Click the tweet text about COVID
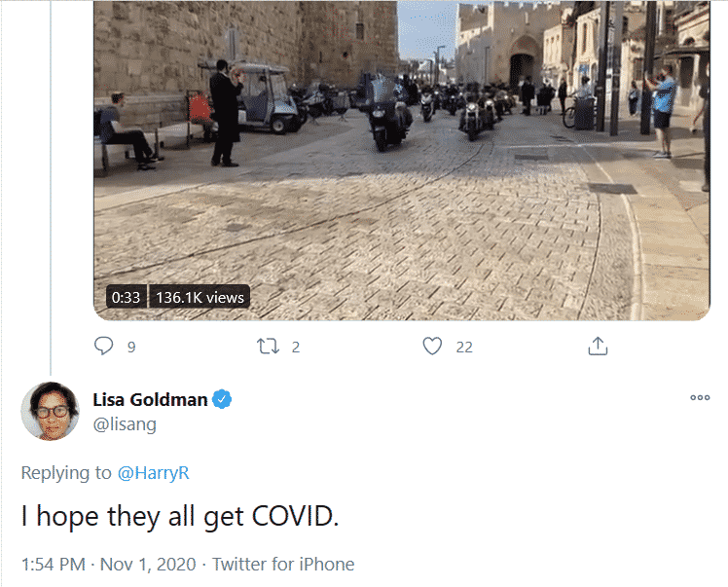 coord(180,516)
